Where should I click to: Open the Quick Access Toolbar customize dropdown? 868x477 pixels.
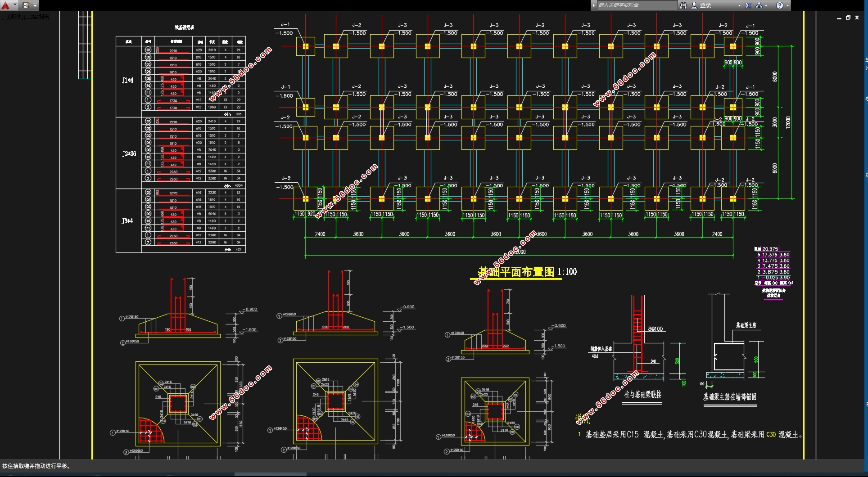click(x=35, y=5)
